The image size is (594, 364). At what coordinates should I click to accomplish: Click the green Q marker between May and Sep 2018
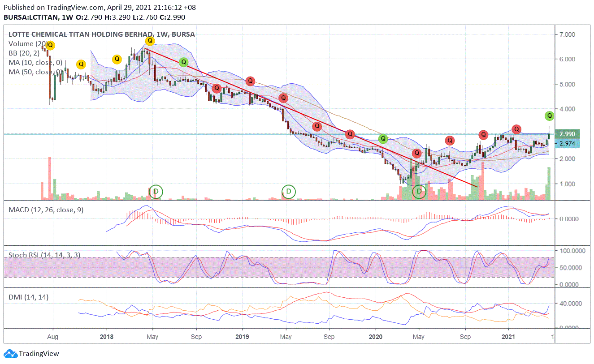click(x=183, y=62)
